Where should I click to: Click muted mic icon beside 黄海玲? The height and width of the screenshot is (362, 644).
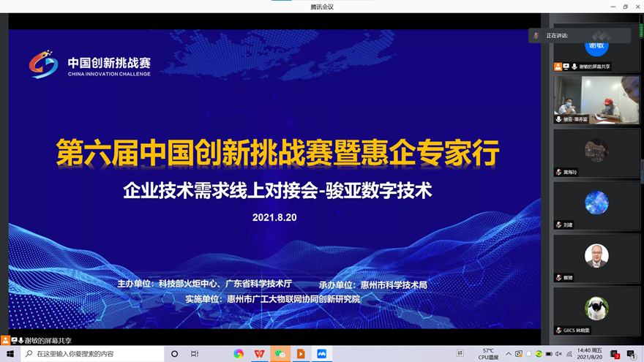click(x=558, y=173)
